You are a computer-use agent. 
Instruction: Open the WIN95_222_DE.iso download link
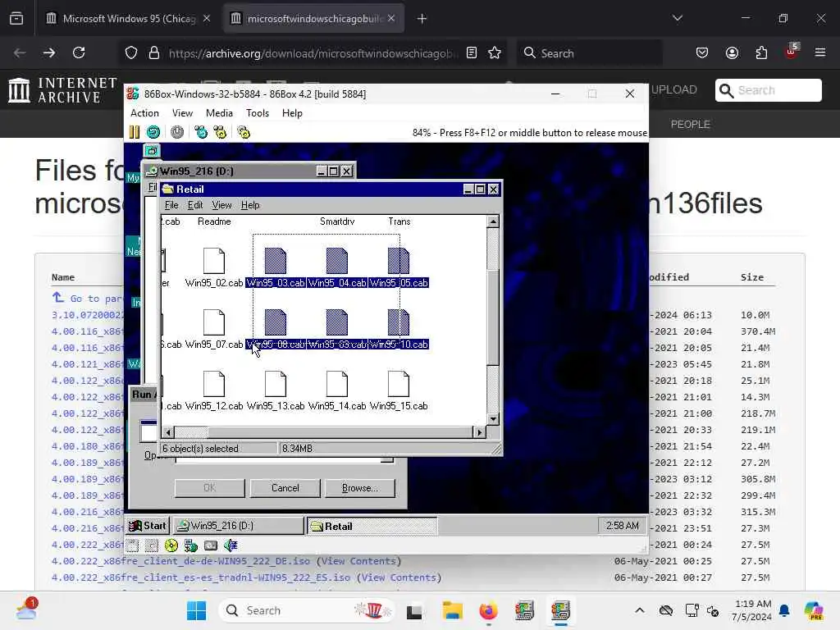pyautogui.click(x=180, y=561)
